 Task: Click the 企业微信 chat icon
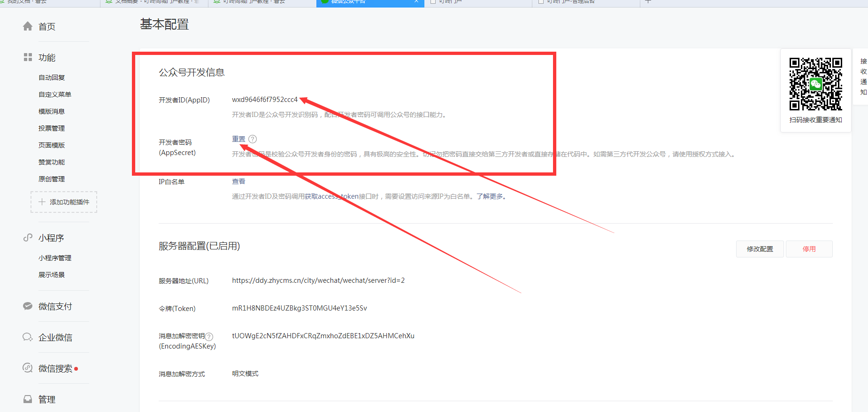(28, 337)
